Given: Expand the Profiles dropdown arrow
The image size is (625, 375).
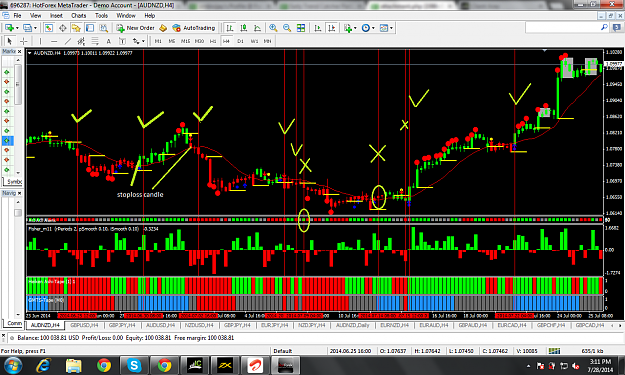Looking at the screenshot, I should (35, 28).
